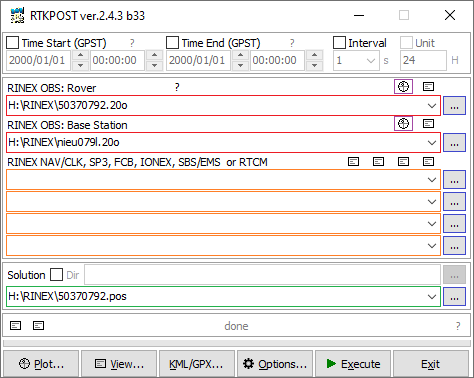Browse for Base Station RINEX OBS file

click(454, 143)
